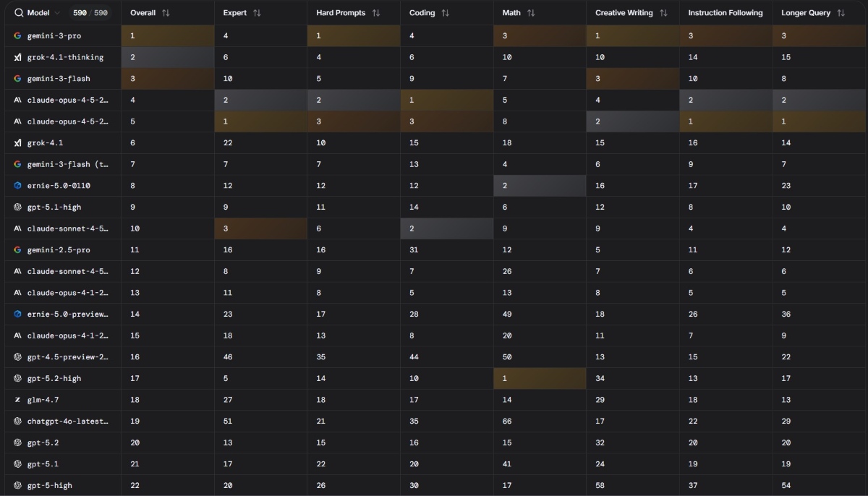Click the Z logo next to glm-4.7

tap(18, 400)
